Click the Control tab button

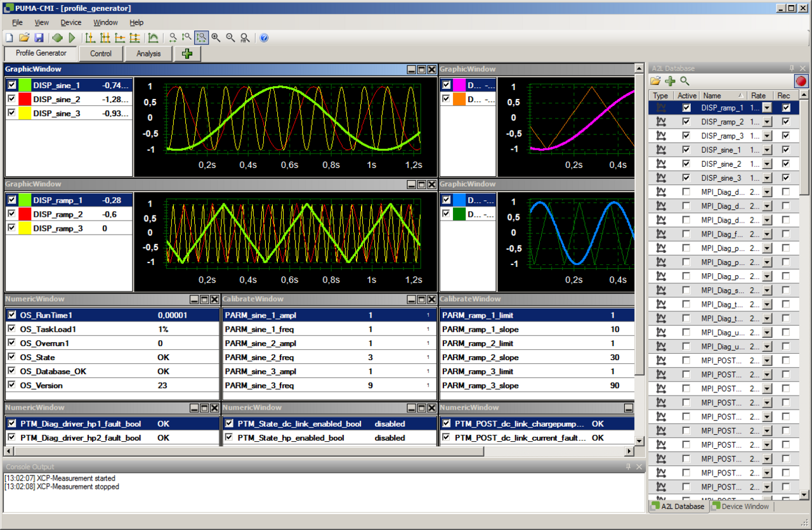(101, 54)
